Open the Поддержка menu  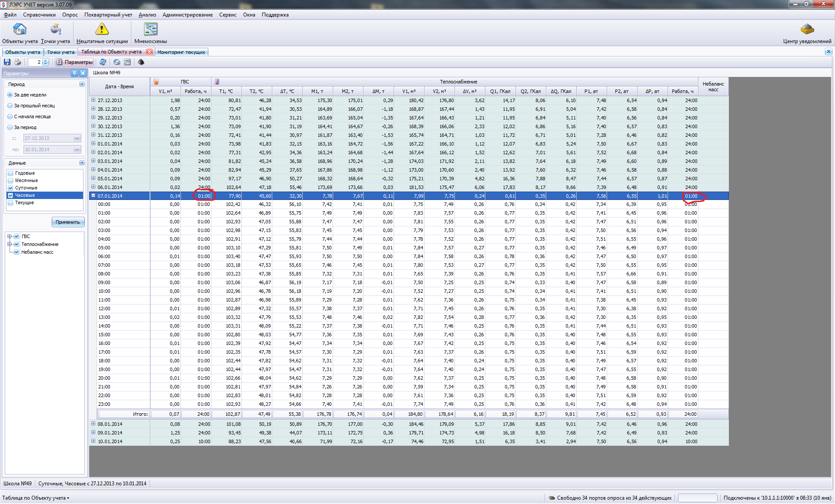point(275,15)
